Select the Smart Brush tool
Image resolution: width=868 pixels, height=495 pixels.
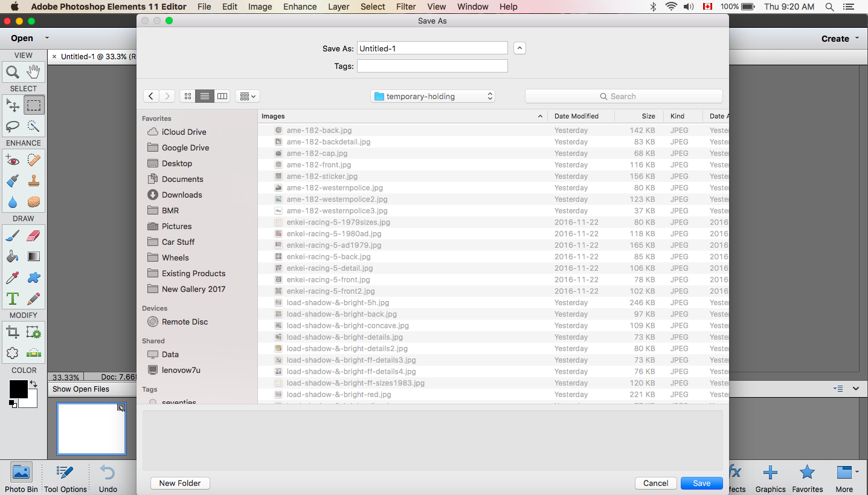coord(13,181)
